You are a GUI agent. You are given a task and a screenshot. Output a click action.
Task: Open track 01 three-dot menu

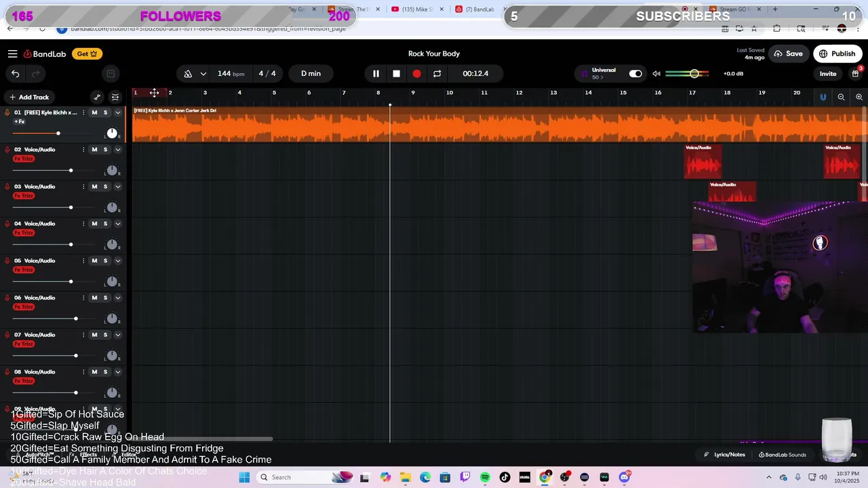(x=83, y=113)
